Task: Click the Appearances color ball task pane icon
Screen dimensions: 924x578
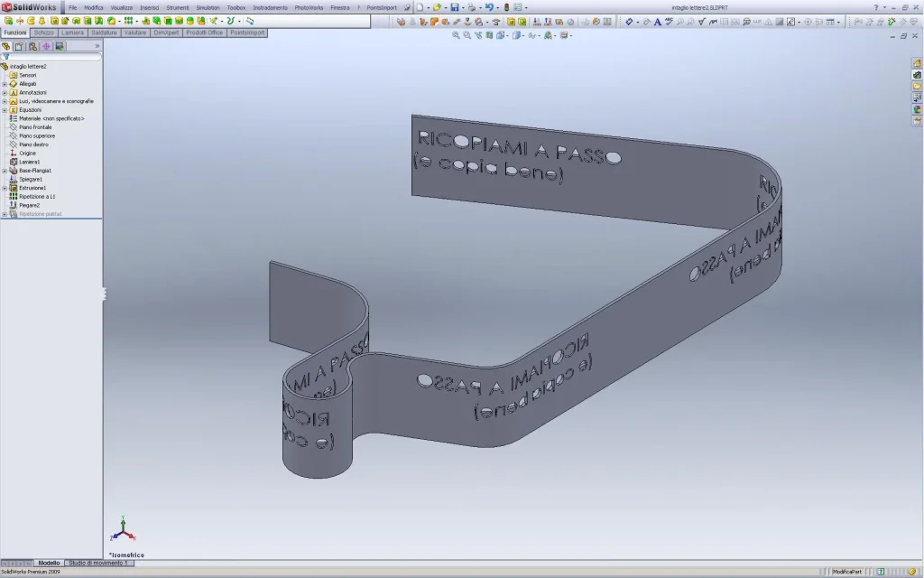Action: coord(917,109)
